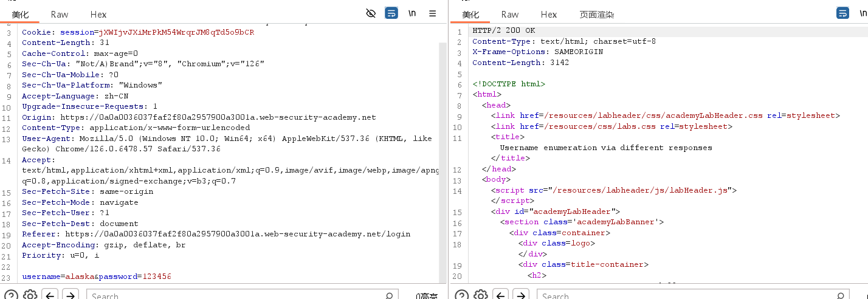Open response Raw tab

coord(510,14)
